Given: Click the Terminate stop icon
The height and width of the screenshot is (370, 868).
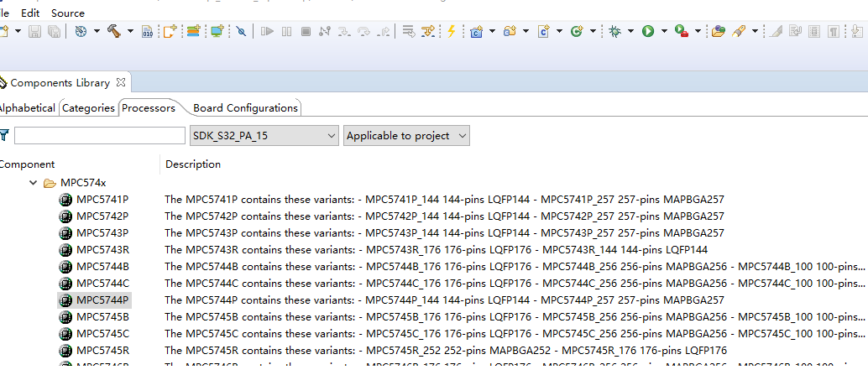Looking at the screenshot, I should [x=306, y=32].
